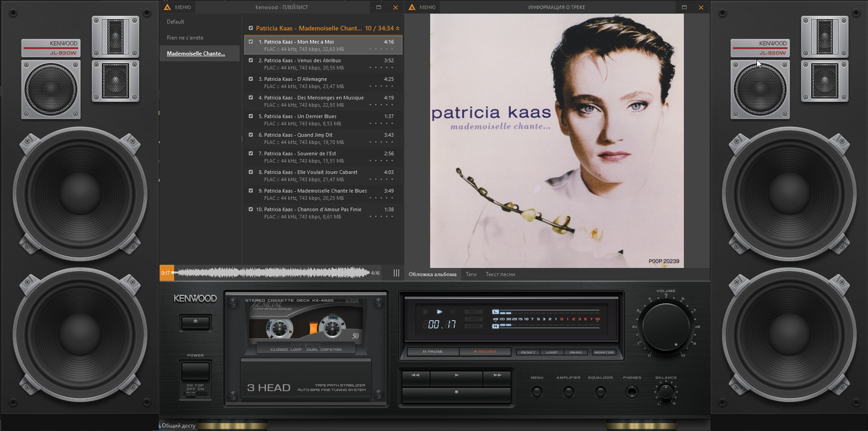Click the stop indicator on the display
868x431 pixels.
tap(426, 312)
